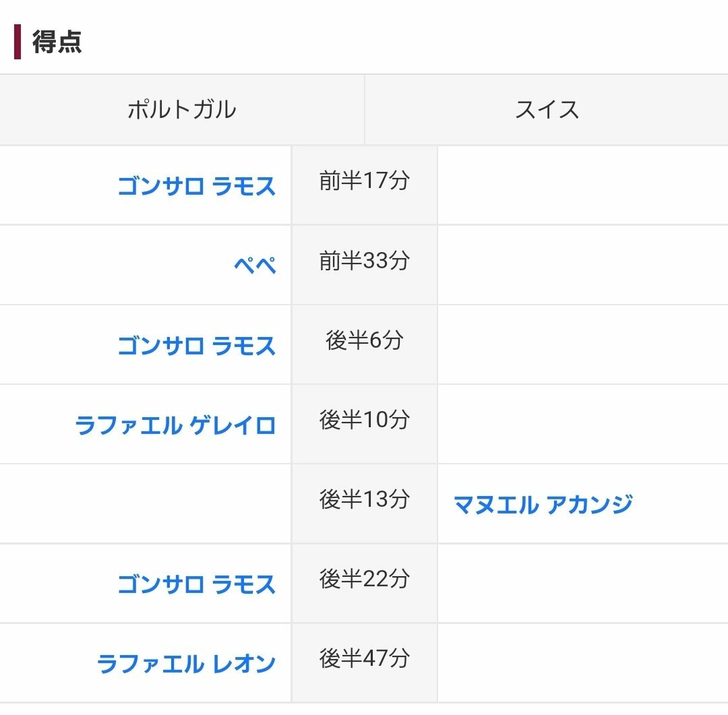The width and height of the screenshot is (728, 715).
Task: Click the empty スイス cell beside 前半17分
Action: [x=582, y=185]
